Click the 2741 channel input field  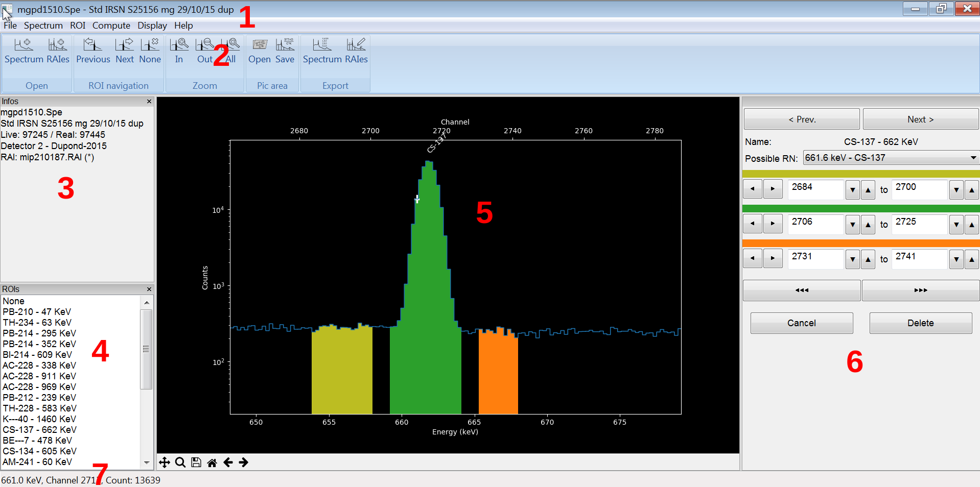(920, 259)
